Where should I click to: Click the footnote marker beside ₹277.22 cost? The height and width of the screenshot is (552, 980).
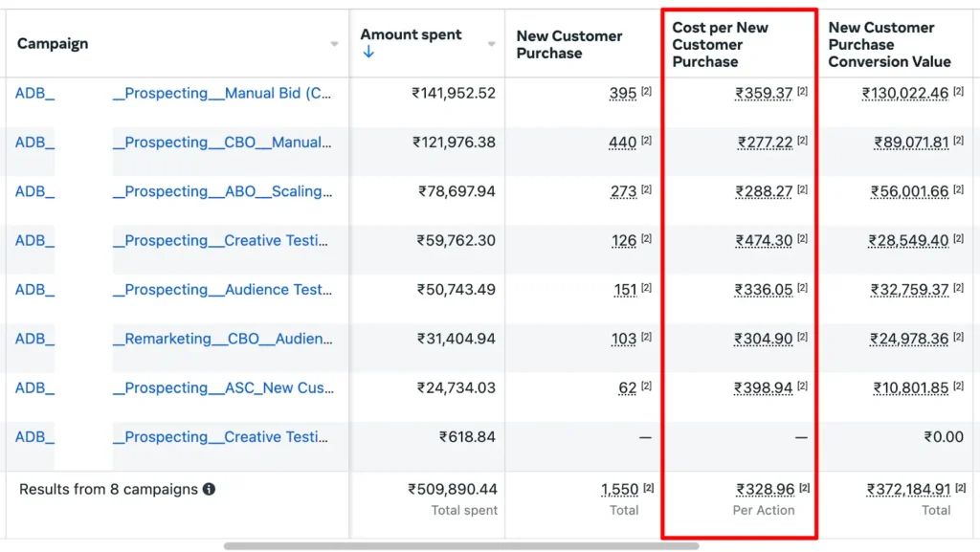(x=802, y=141)
